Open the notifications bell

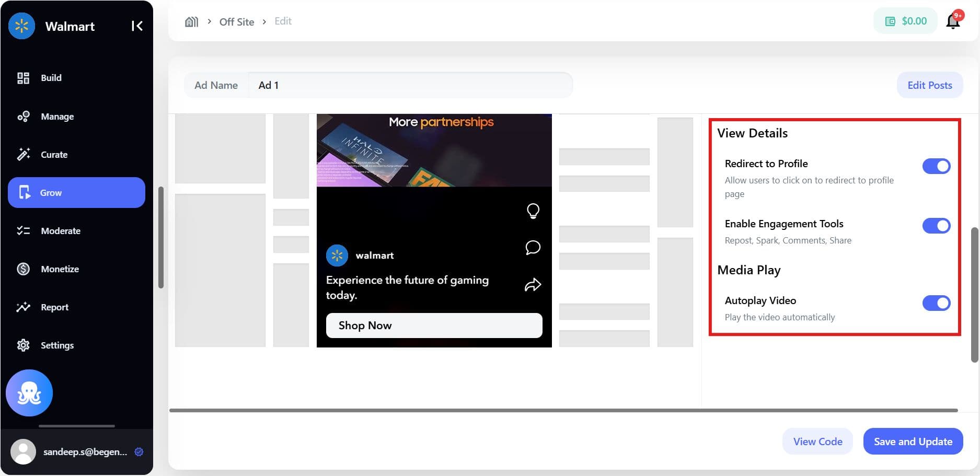953,21
